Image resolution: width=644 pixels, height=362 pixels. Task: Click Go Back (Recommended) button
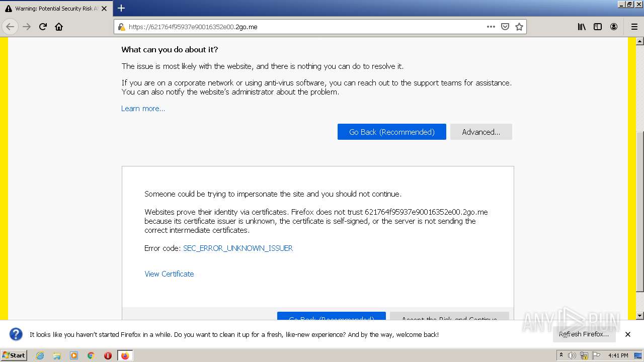point(391,132)
